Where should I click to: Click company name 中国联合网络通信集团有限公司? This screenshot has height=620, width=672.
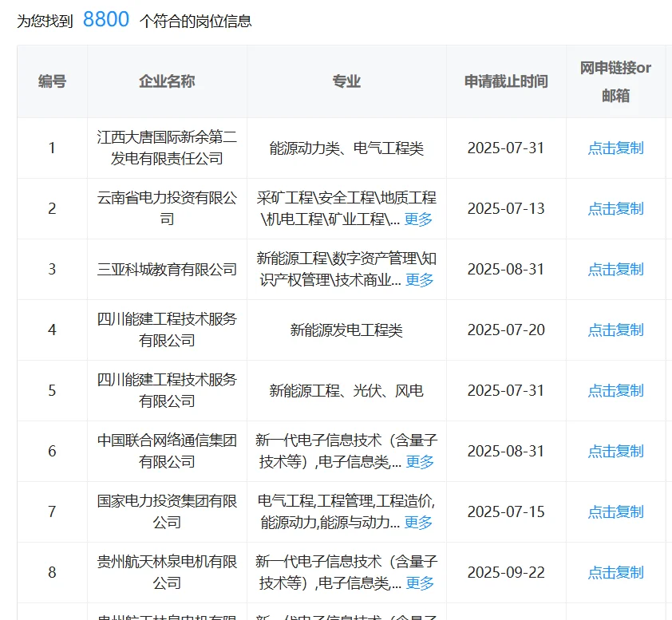tap(167, 451)
